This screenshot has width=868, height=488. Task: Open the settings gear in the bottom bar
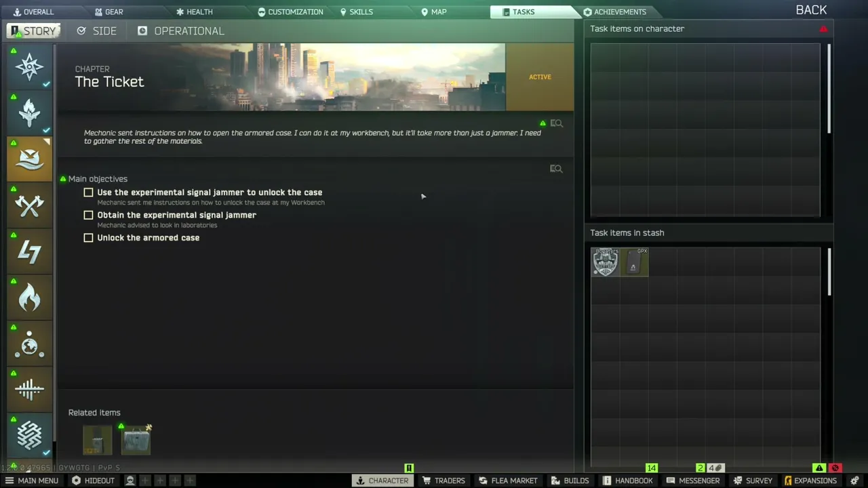pyautogui.click(x=854, y=481)
